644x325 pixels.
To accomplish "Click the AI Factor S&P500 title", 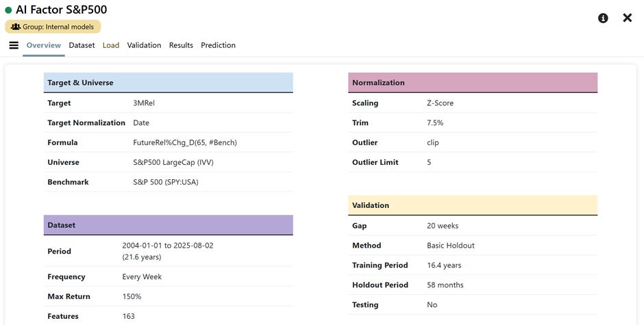I will (x=61, y=10).
